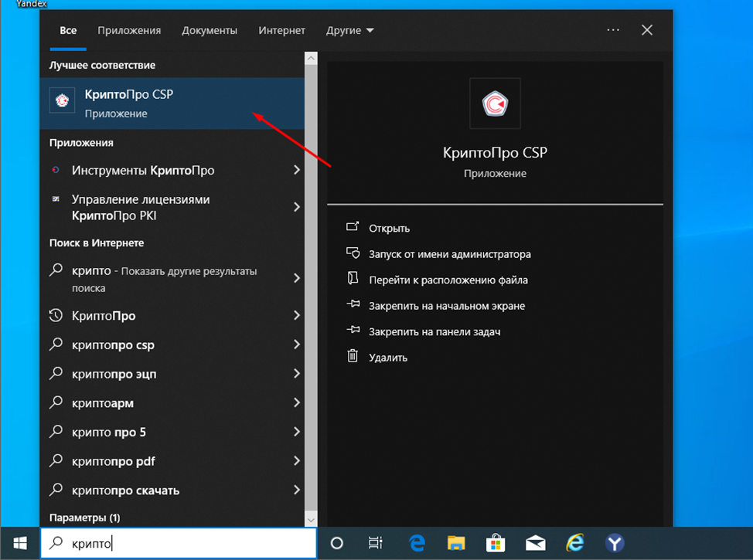
Task: Click the trash icon next to Удалить
Action: [x=353, y=356]
